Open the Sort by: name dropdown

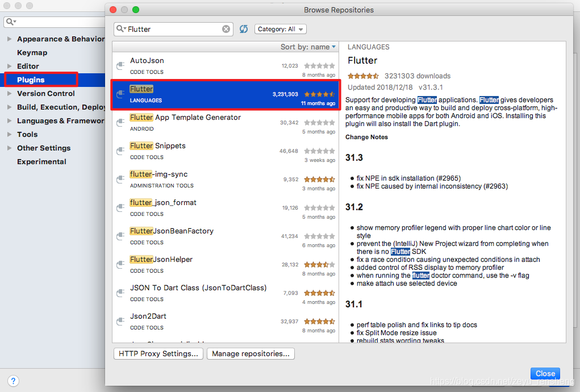coord(308,47)
